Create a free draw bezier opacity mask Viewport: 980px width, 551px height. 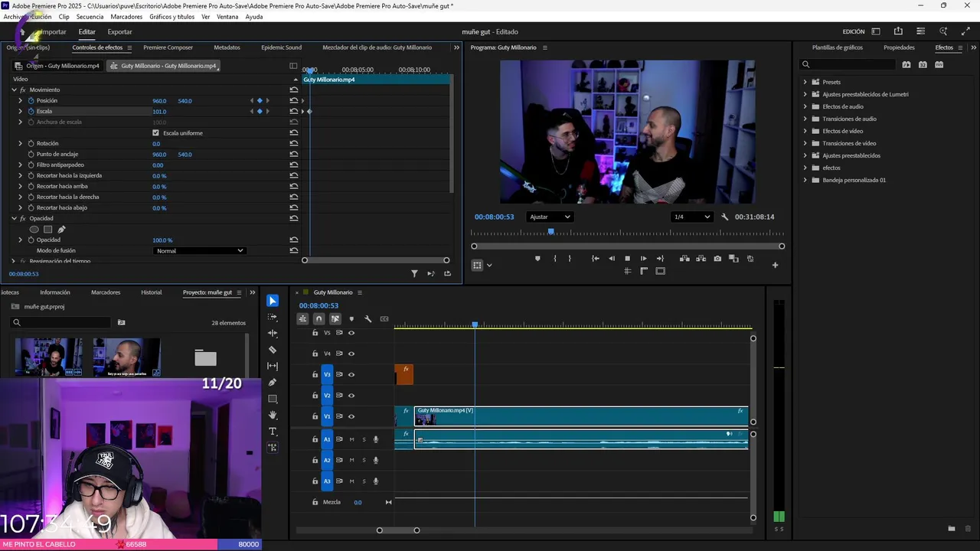pos(61,229)
